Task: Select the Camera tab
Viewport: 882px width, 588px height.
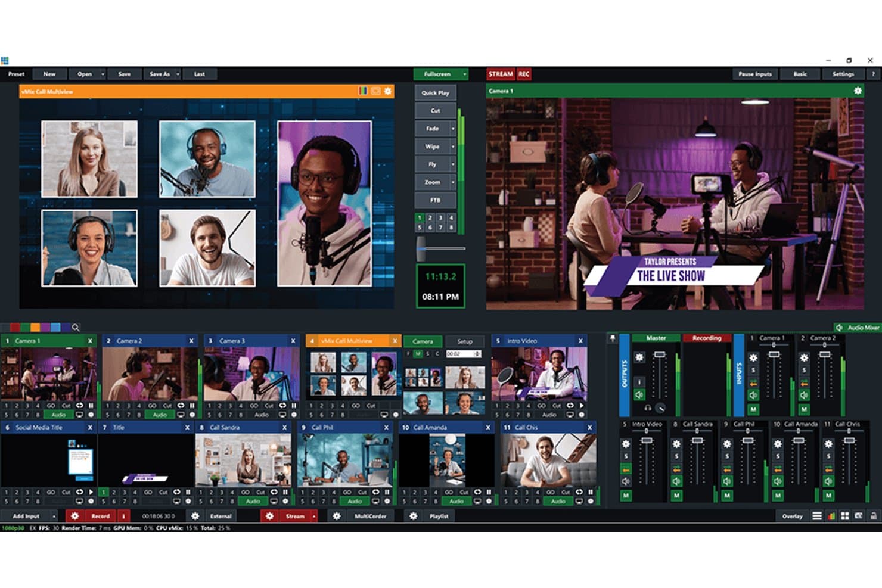Action: point(423,341)
